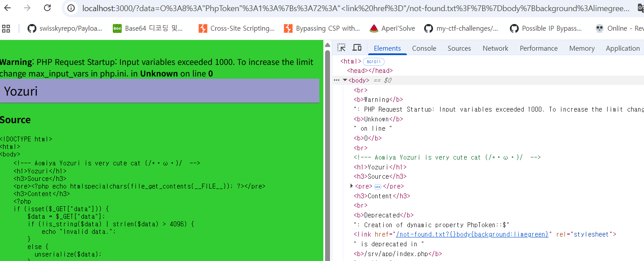644x261 pixels.
Task: Go back to the previous page
Action: click(8, 8)
